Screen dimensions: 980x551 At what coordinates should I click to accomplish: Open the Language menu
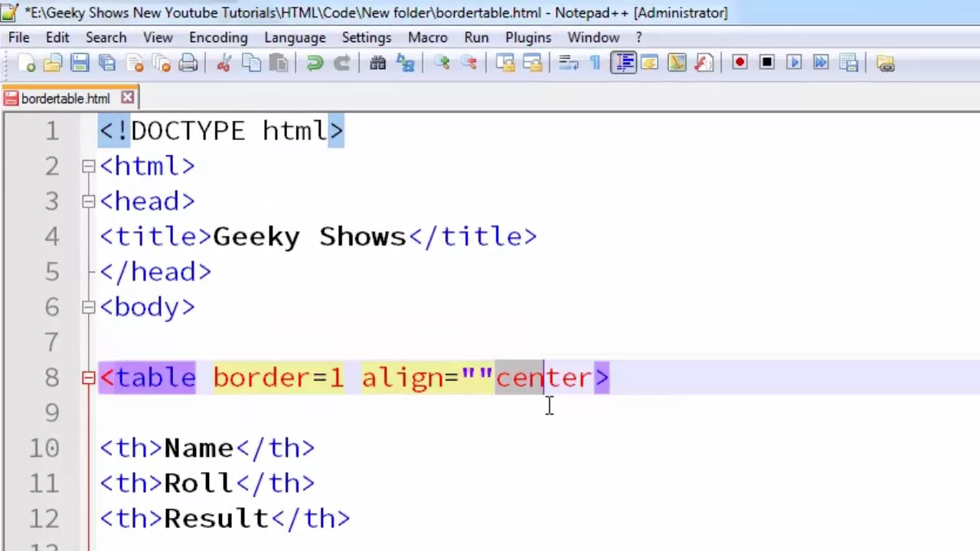(x=295, y=37)
